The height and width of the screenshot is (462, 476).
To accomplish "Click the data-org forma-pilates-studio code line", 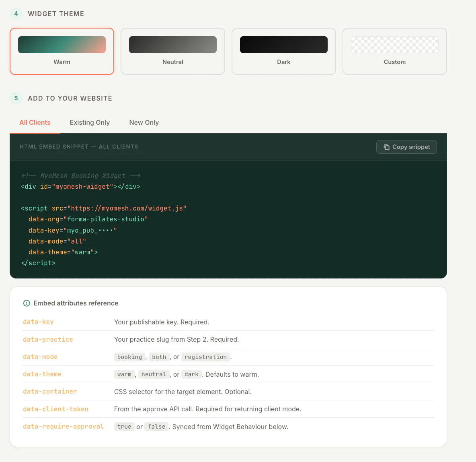I will pos(88,219).
